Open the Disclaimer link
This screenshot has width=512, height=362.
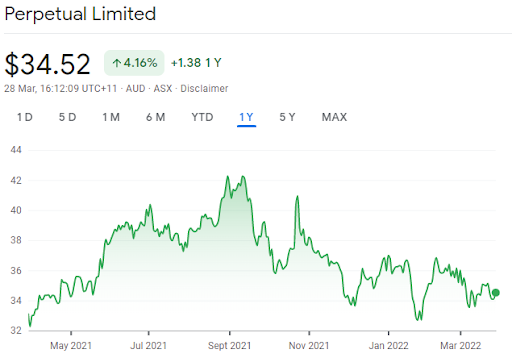pos(204,89)
